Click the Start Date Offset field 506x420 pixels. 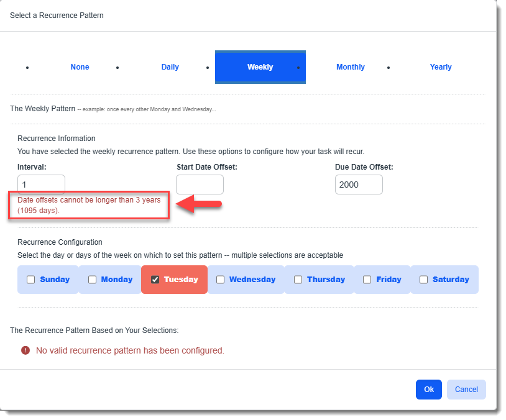coord(200,185)
